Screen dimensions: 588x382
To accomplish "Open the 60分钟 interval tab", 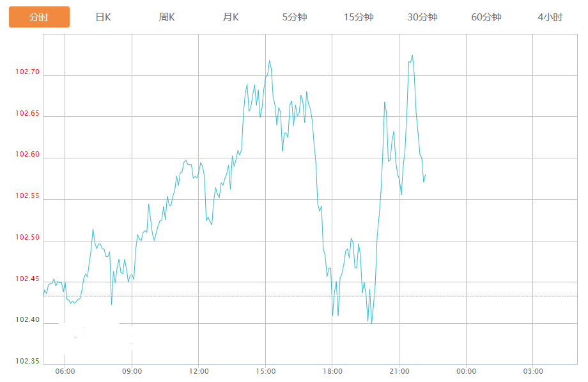I will [x=486, y=17].
